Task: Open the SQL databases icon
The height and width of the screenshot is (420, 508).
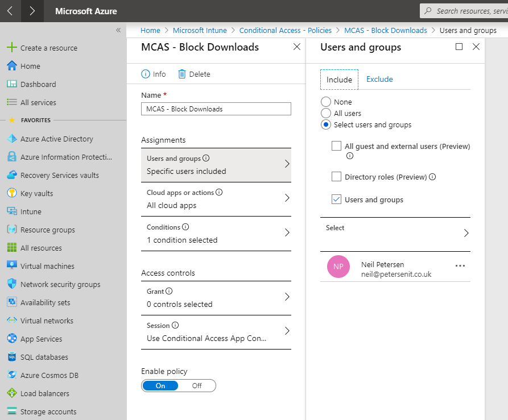Action: tap(12, 357)
